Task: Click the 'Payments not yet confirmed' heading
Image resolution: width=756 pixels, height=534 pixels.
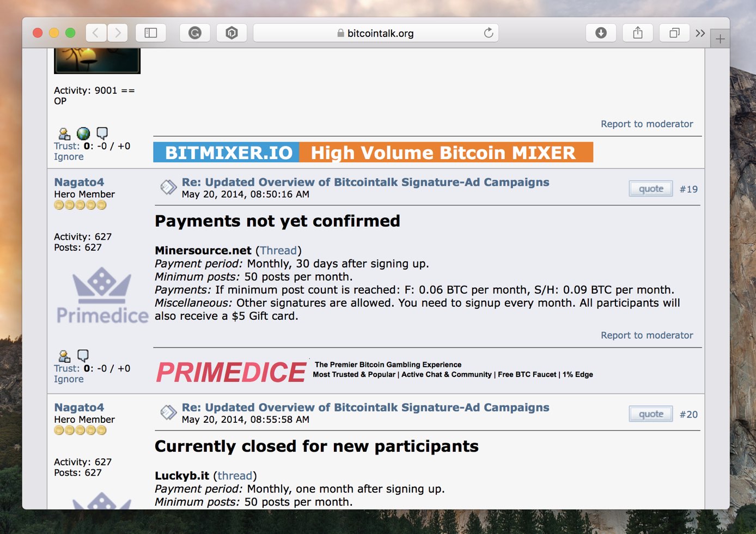Action: (277, 221)
